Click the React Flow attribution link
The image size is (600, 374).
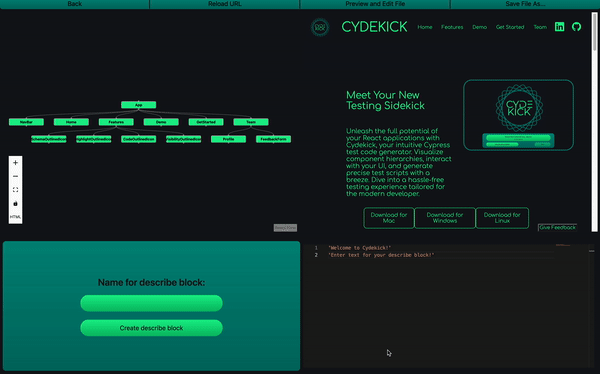coord(285,228)
